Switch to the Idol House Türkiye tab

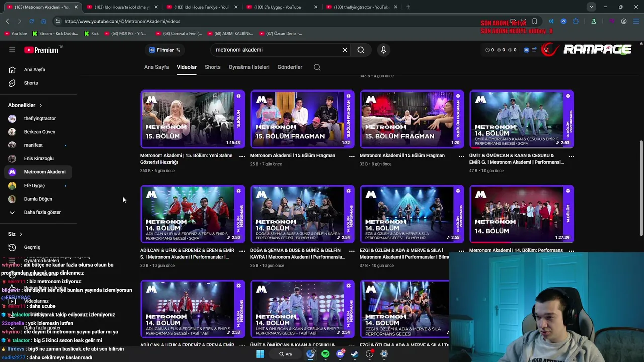(x=201, y=7)
